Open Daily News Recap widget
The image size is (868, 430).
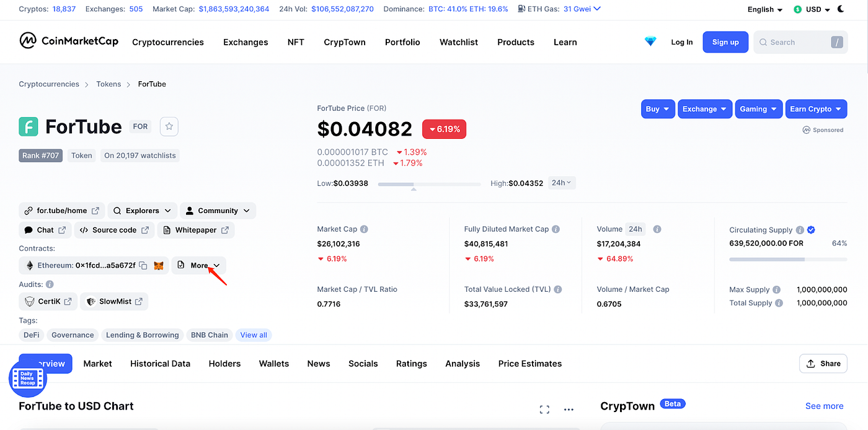point(28,378)
